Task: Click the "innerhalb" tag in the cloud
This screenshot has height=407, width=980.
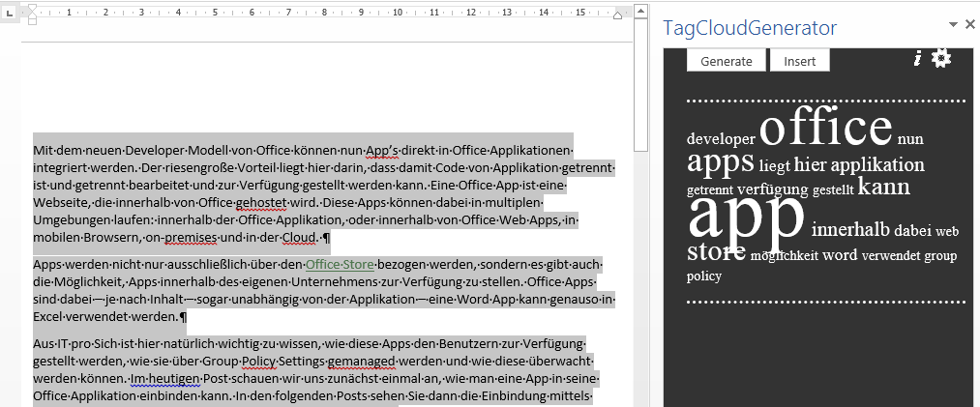Action: (x=849, y=230)
